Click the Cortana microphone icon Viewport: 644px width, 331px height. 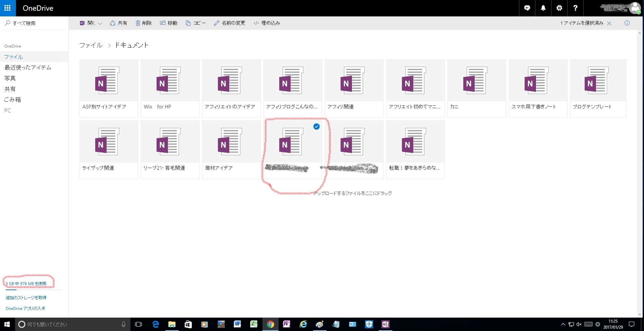point(123,324)
